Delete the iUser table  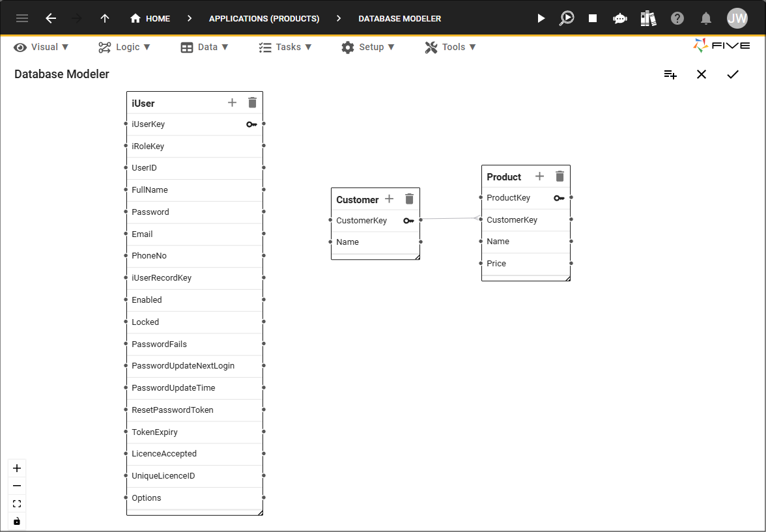point(252,103)
